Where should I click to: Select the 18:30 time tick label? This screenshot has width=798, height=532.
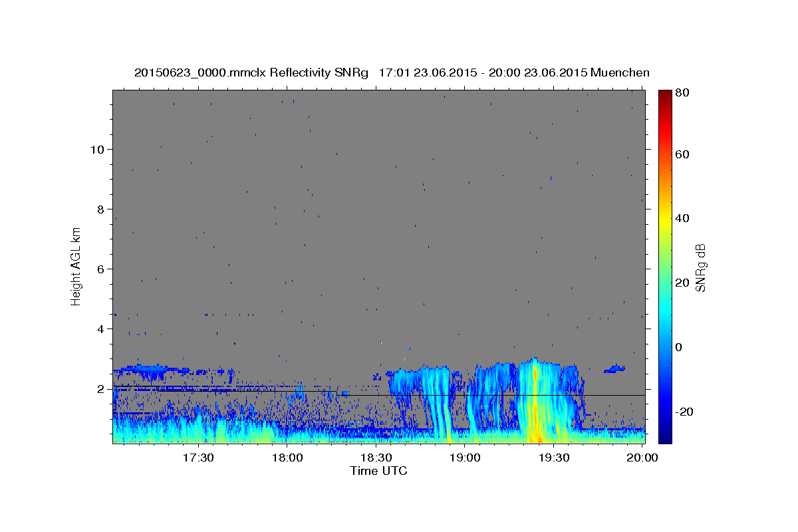click(376, 458)
